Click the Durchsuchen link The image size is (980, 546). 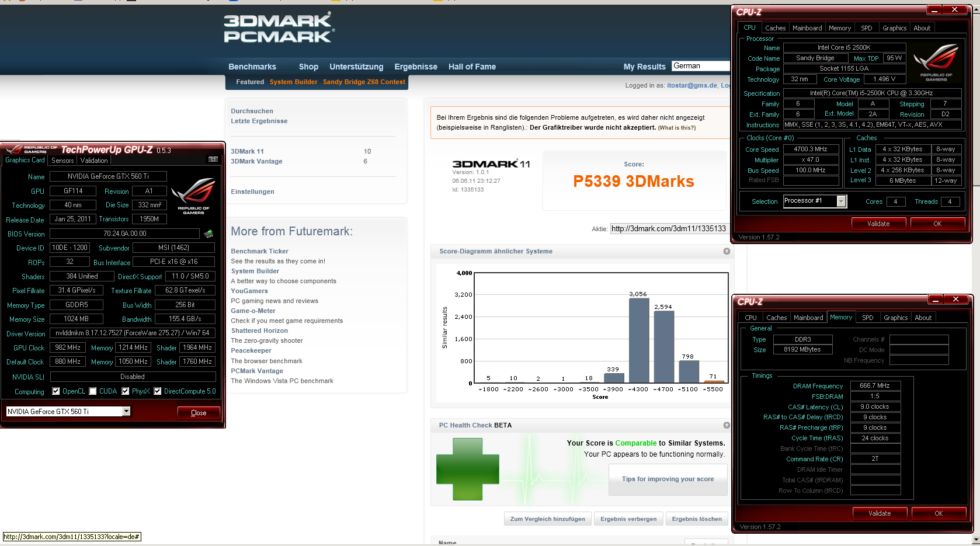click(252, 111)
